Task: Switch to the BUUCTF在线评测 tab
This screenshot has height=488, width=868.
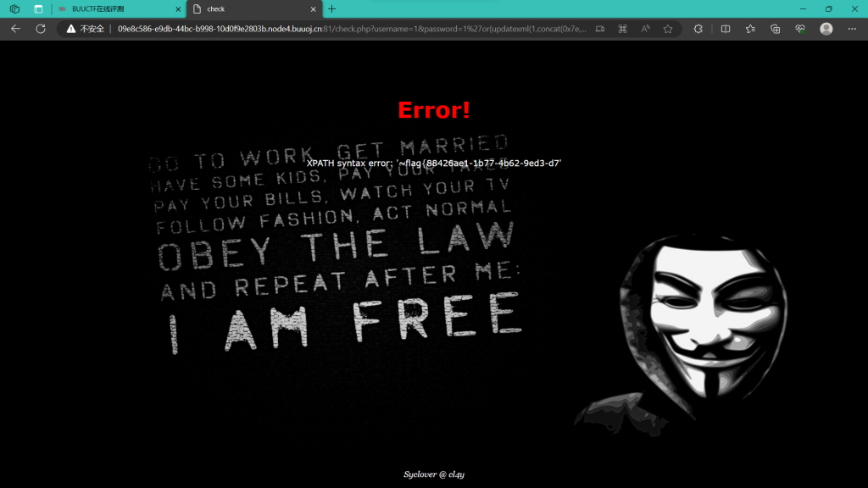Action: coord(119,8)
